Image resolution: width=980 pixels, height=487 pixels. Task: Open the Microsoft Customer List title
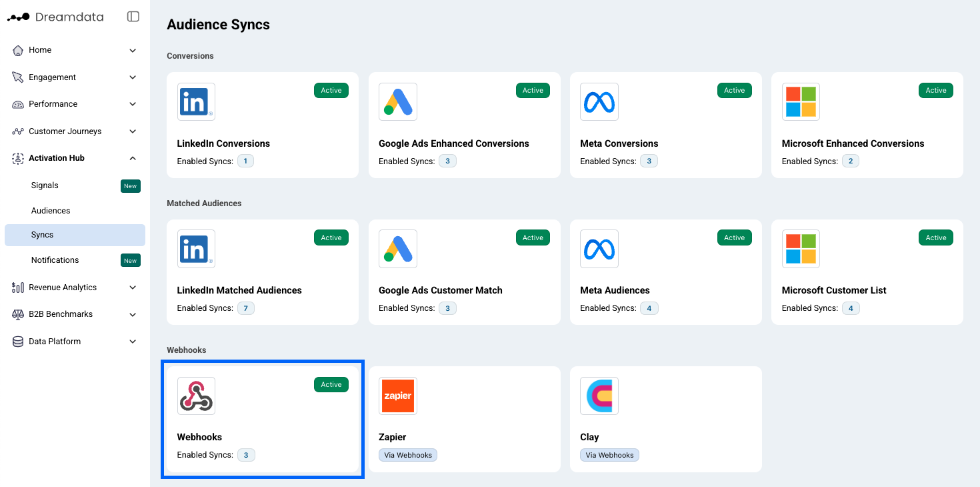tap(834, 290)
